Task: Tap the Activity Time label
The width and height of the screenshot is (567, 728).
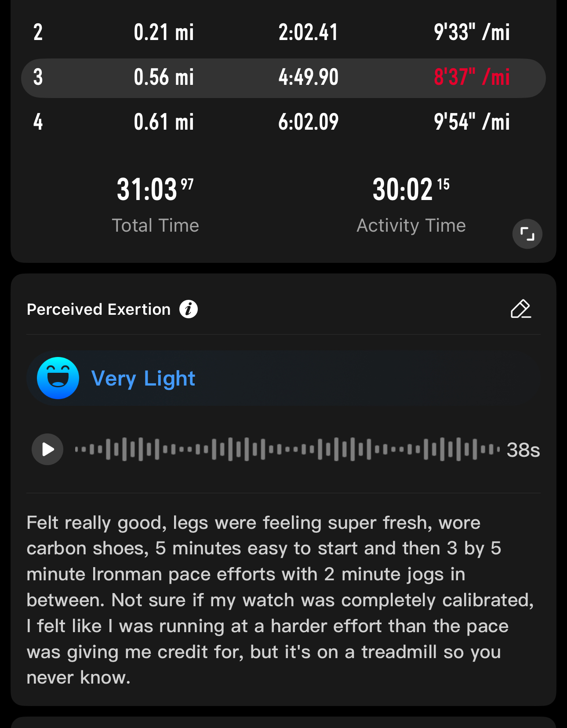Action: click(411, 226)
